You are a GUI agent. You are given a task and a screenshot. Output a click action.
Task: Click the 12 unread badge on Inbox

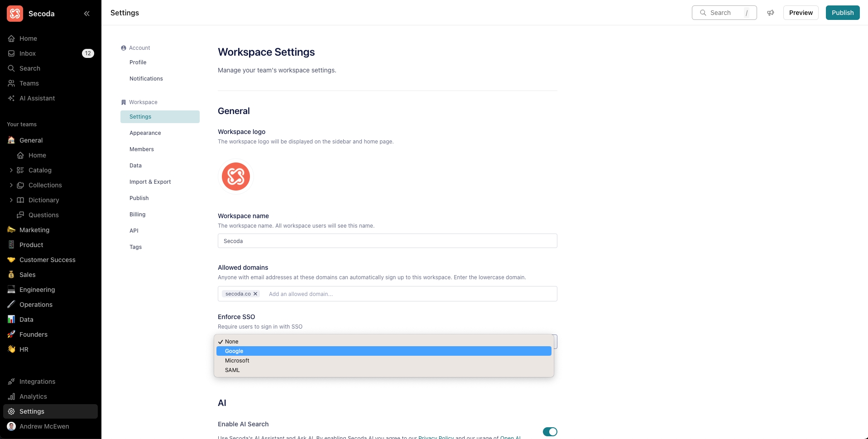point(88,53)
